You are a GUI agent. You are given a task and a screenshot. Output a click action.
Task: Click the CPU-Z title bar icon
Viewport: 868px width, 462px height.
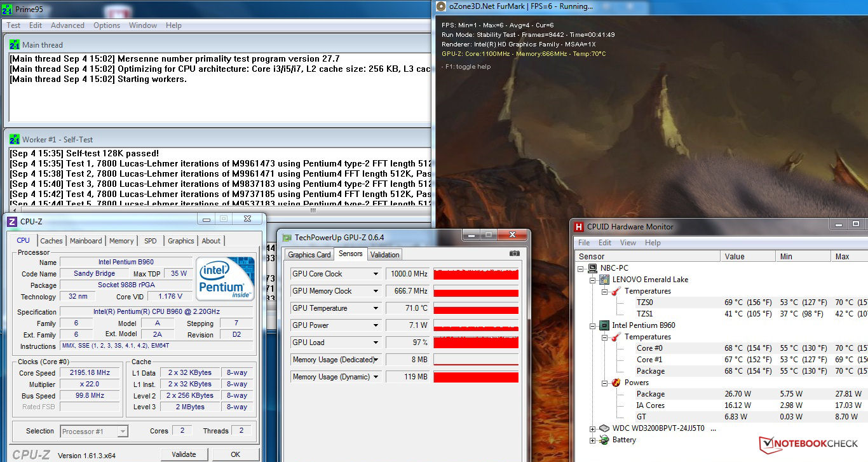click(11, 221)
